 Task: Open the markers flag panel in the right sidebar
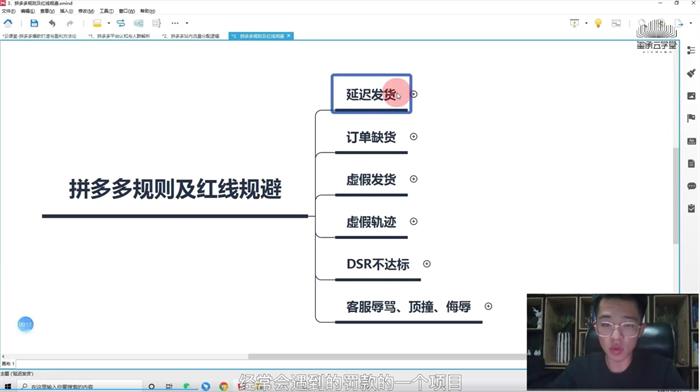(692, 118)
